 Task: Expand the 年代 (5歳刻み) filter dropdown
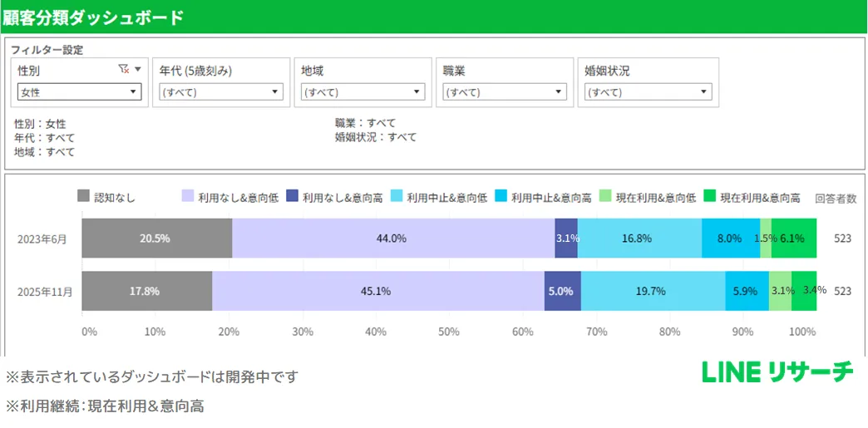[221, 92]
